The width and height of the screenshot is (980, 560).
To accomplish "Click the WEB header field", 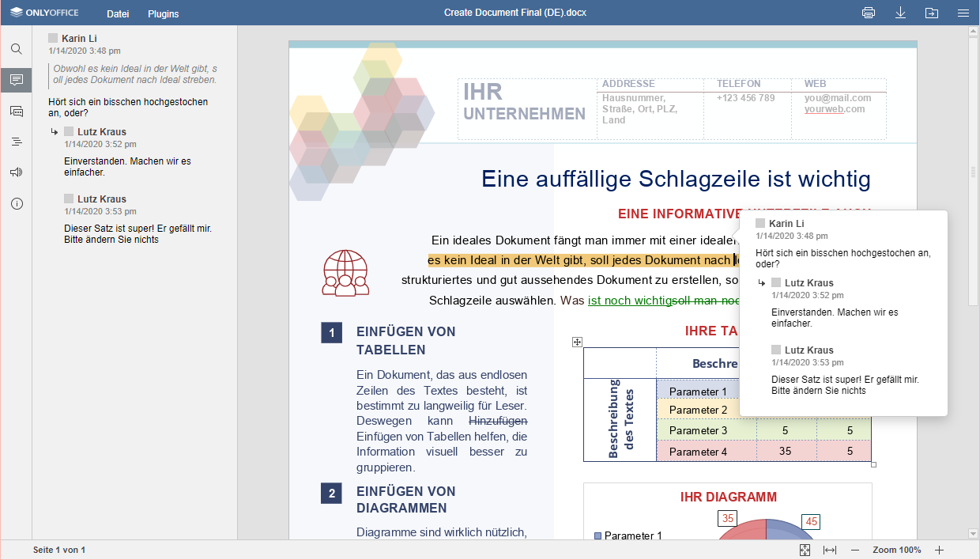I will (x=815, y=84).
